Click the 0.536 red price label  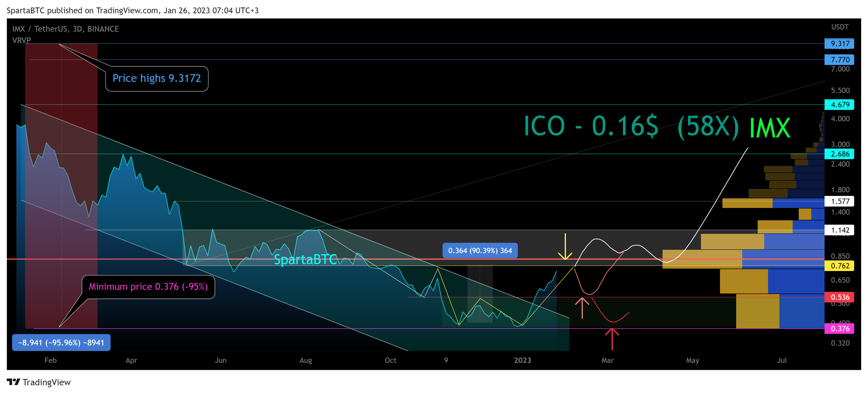point(839,297)
